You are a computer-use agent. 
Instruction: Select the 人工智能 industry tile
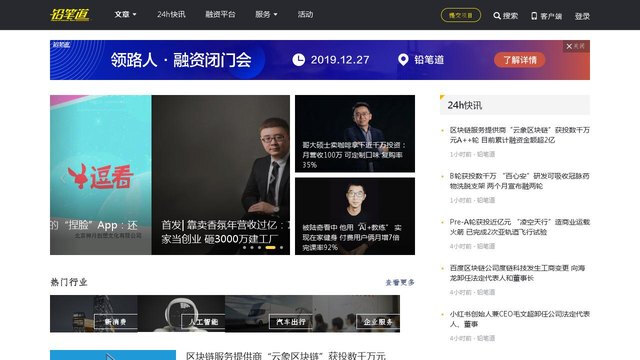181,313
